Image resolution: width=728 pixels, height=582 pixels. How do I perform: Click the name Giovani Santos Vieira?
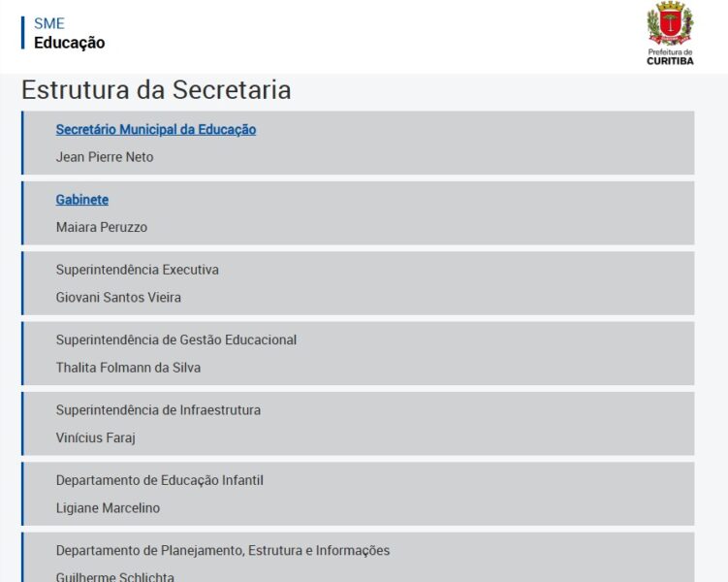[118, 298]
